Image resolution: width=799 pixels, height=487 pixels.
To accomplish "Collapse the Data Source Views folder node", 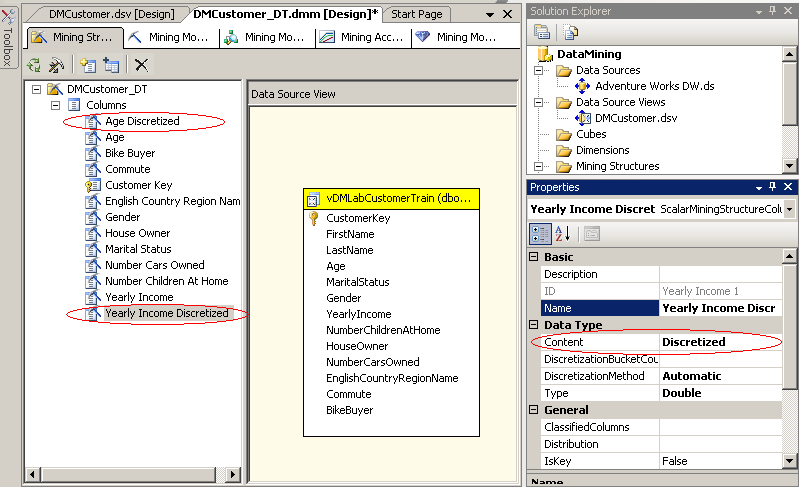I will [538, 102].
